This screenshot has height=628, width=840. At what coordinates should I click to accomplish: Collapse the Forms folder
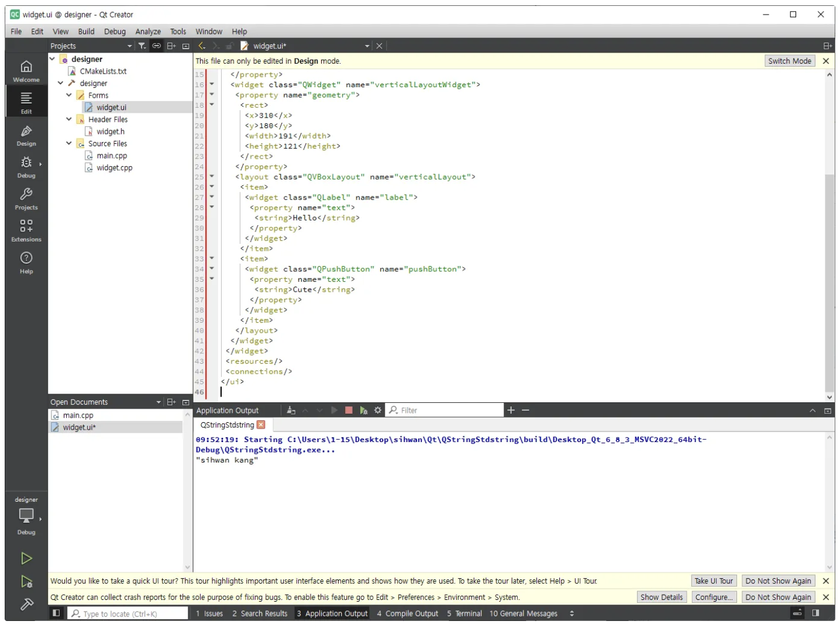click(69, 95)
